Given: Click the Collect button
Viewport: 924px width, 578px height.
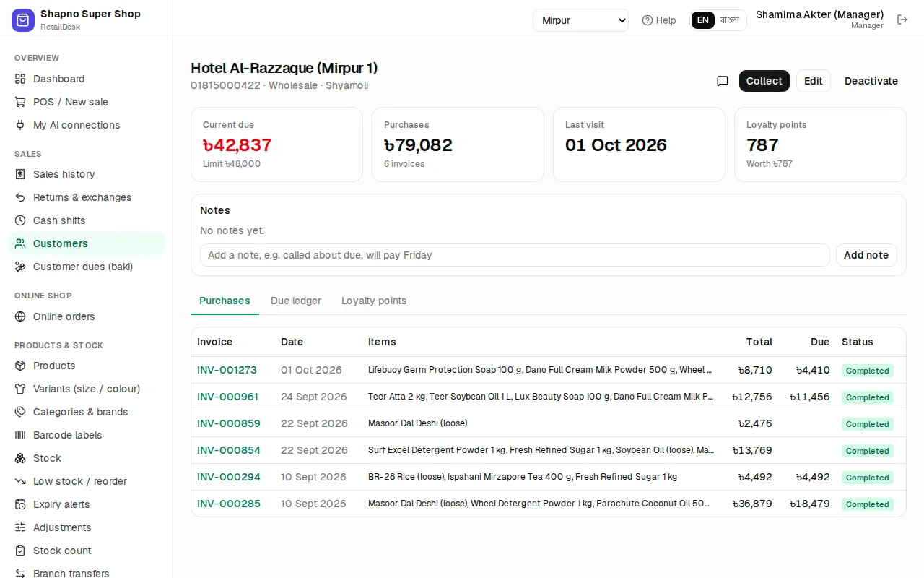Looking at the screenshot, I should pyautogui.click(x=764, y=81).
